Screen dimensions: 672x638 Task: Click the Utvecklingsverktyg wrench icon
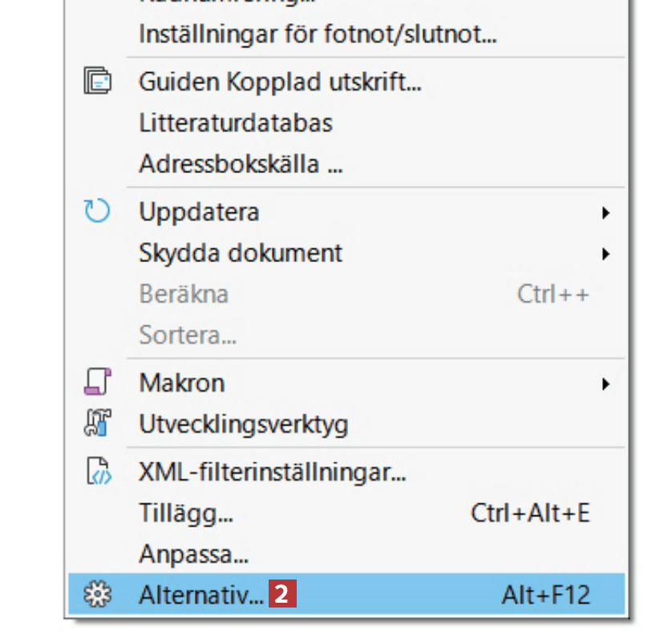click(98, 422)
